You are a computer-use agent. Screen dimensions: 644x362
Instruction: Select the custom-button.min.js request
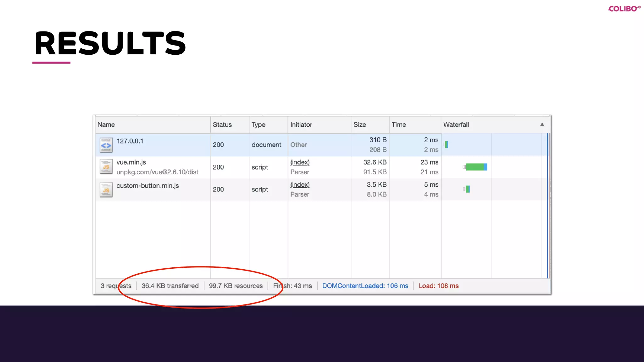point(147,186)
